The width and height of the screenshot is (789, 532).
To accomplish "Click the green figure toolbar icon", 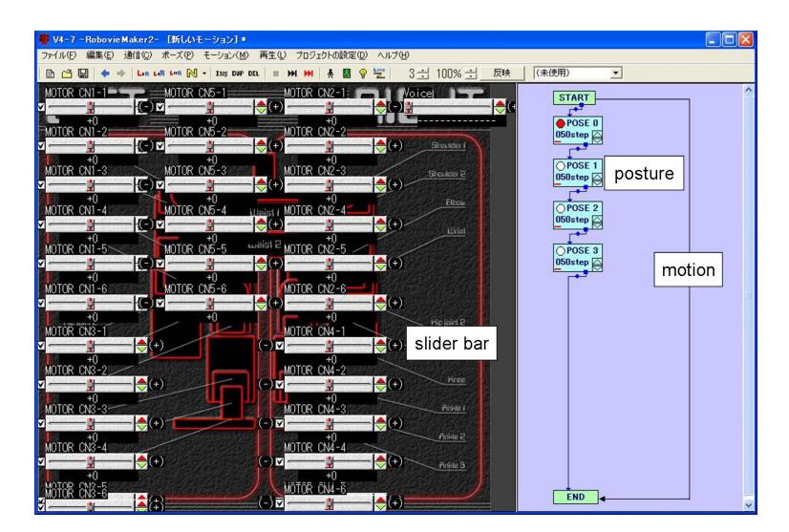I will click(347, 74).
